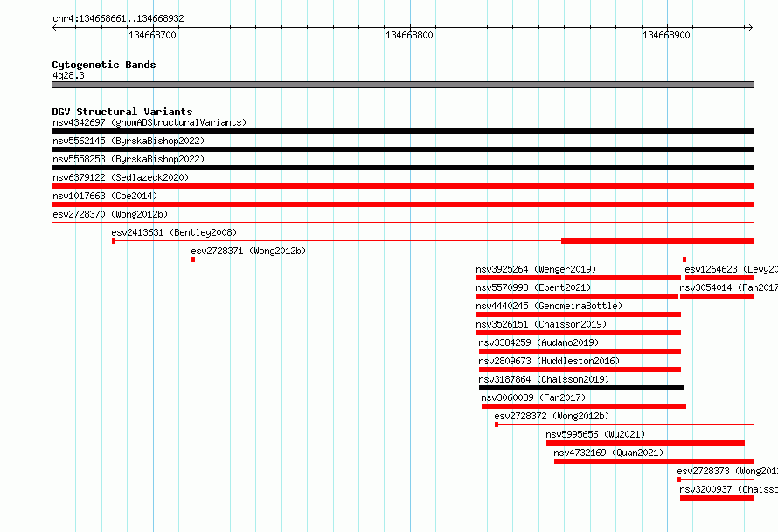Image resolution: width=778 pixels, height=532 pixels.
Task: Open the nsv5558253 ByrskaBishop2022 variant
Action: coord(129,159)
